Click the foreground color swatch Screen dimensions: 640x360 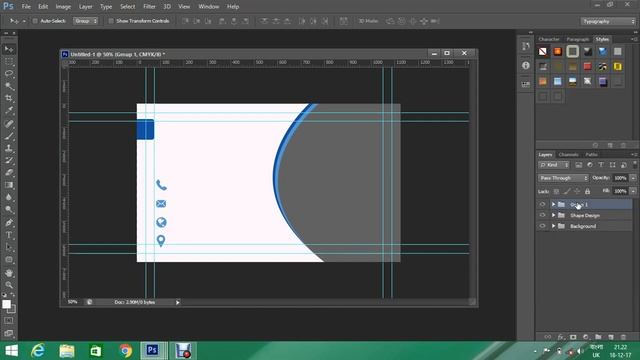(x=6, y=304)
